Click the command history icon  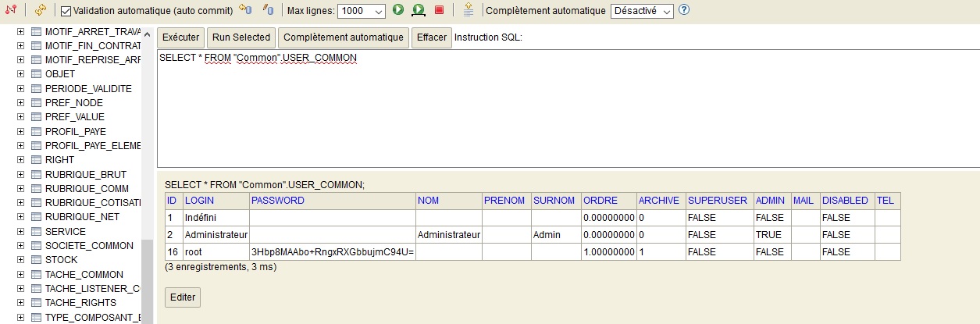[469, 11]
